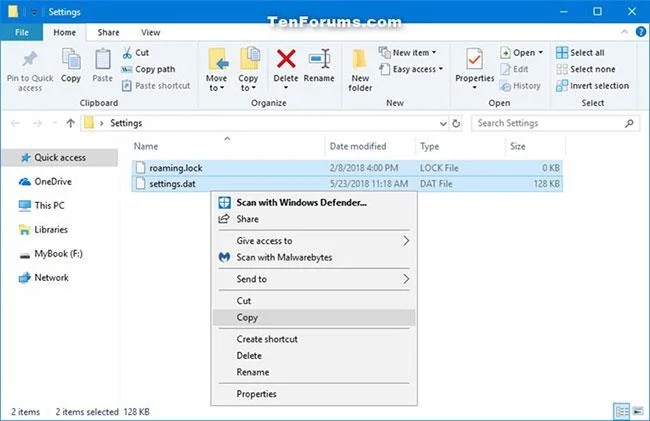
Task: Click the ribbon Rename button
Action: 319,65
